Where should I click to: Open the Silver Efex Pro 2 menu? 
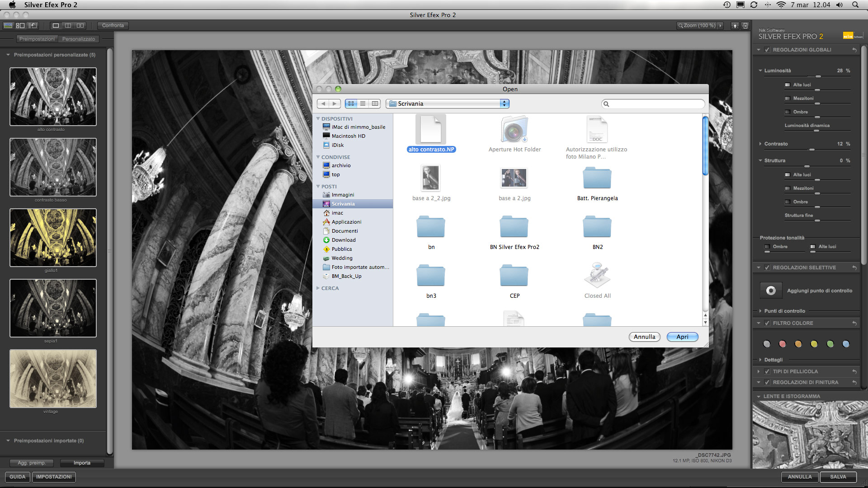tap(51, 5)
